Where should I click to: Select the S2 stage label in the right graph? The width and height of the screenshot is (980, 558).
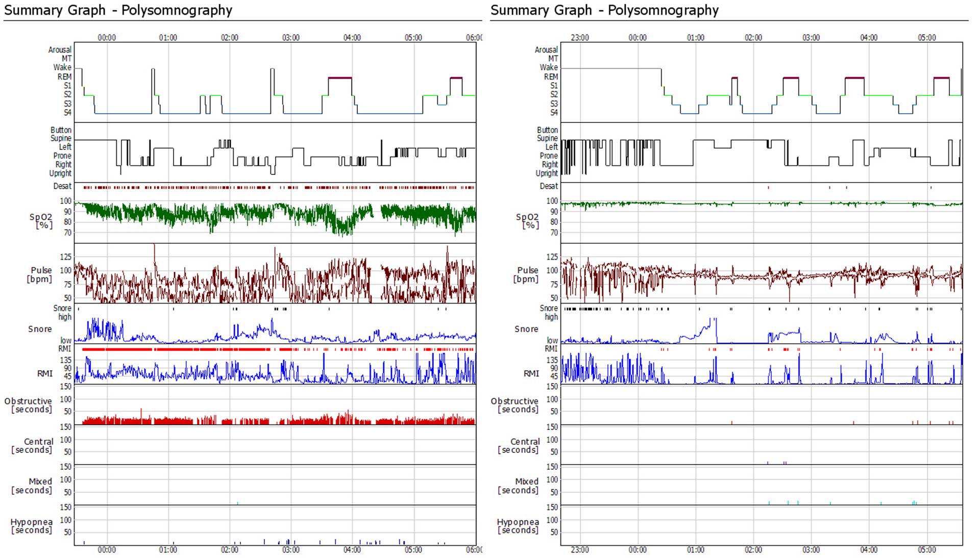click(x=554, y=94)
